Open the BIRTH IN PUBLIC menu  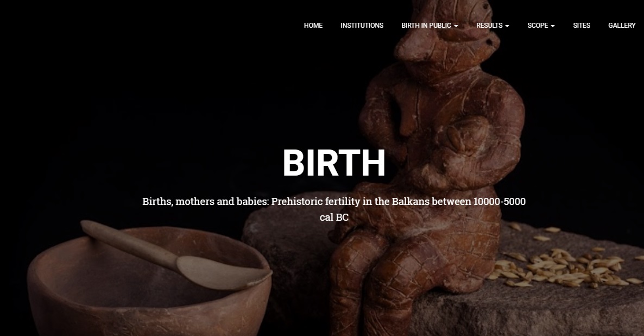pyautogui.click(x=430, y=26)
